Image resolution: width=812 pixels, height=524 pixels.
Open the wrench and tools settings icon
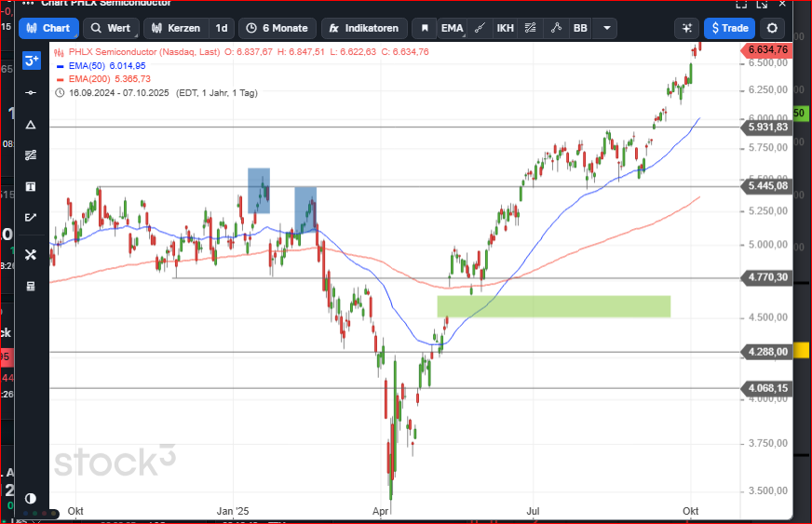[x=31, y=254]
